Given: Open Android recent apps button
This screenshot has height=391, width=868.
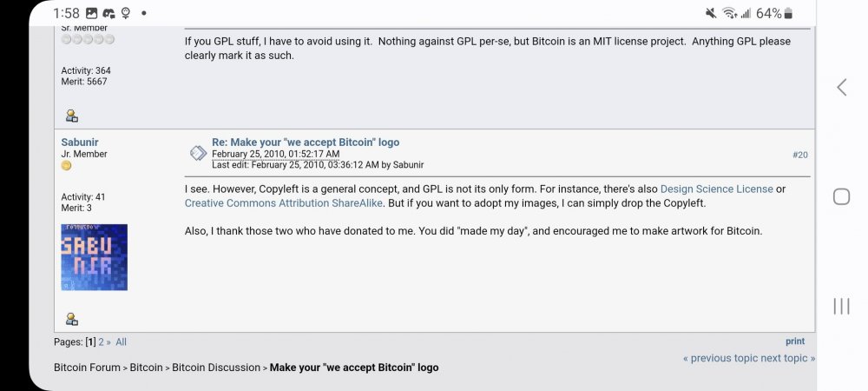Looking at the screenshot, I should (x=841, y=306).
